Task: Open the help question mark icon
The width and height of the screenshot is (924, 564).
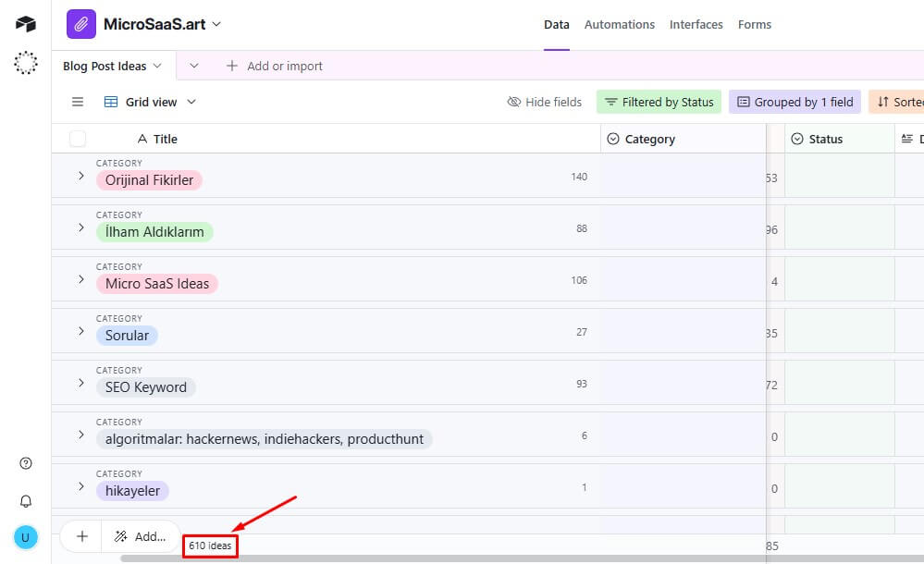Action: [26, 463]
